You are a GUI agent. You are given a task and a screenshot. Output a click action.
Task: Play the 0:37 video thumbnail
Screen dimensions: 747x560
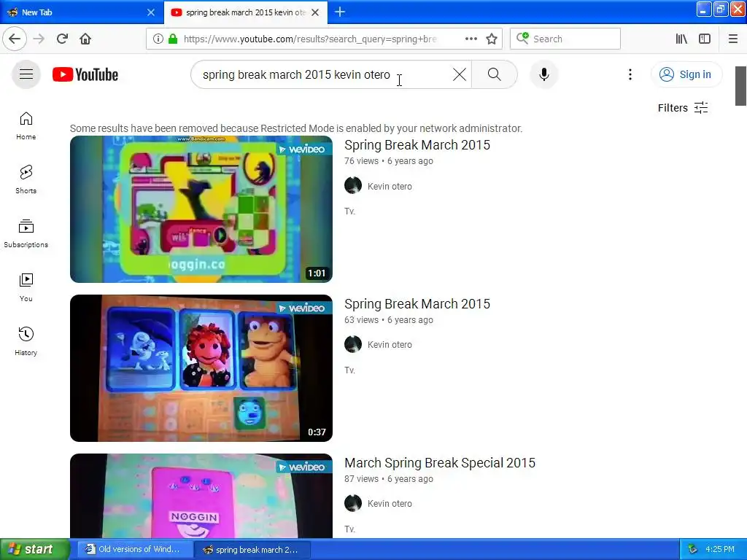coord(201,368)
